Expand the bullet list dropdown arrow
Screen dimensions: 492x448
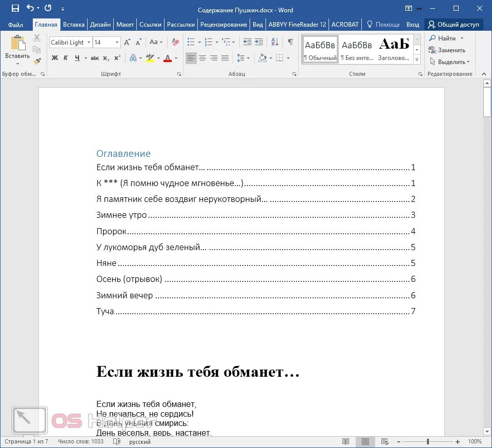pyautogui.click(x=199, y=42)
